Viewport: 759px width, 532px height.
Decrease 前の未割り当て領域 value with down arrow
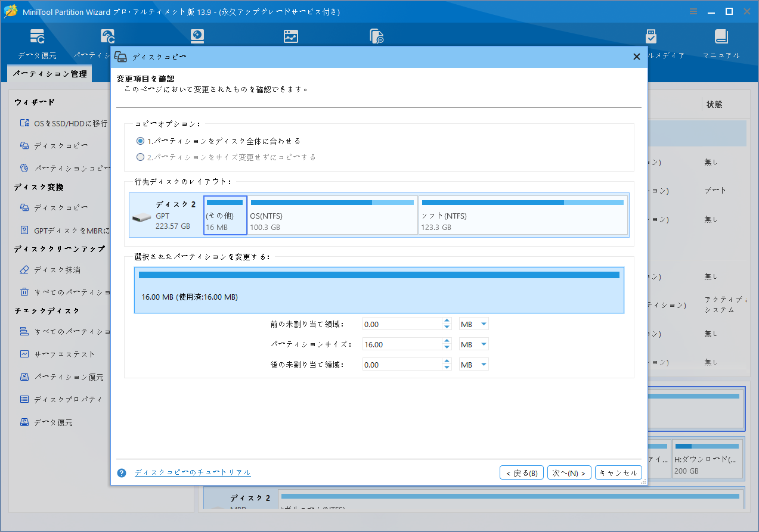coord(447,327)
